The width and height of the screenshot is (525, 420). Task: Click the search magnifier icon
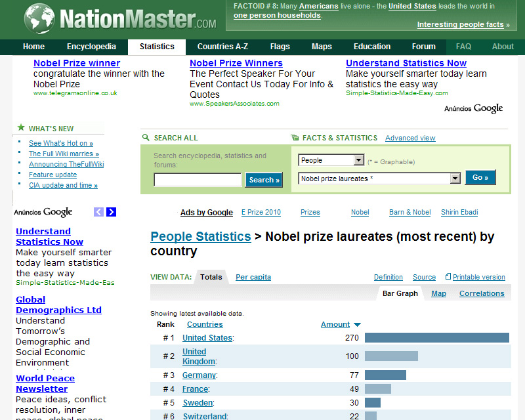click(x=146, y=137)
